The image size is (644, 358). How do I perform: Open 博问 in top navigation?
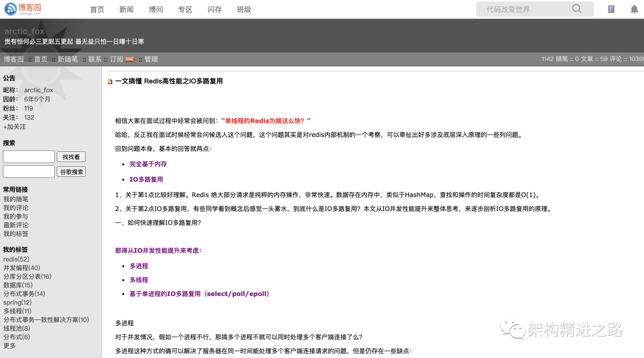coord(156,10)
